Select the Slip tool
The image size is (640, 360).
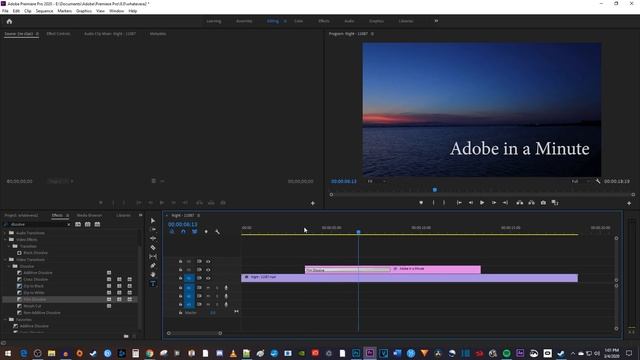153,256
